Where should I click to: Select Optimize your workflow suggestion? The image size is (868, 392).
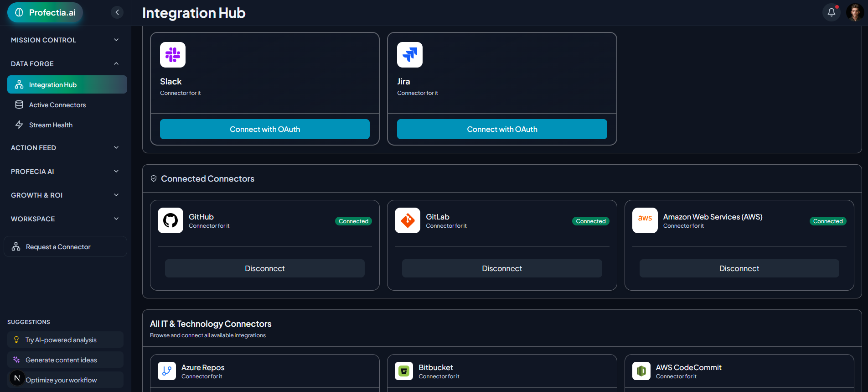(x=65, y=380)
